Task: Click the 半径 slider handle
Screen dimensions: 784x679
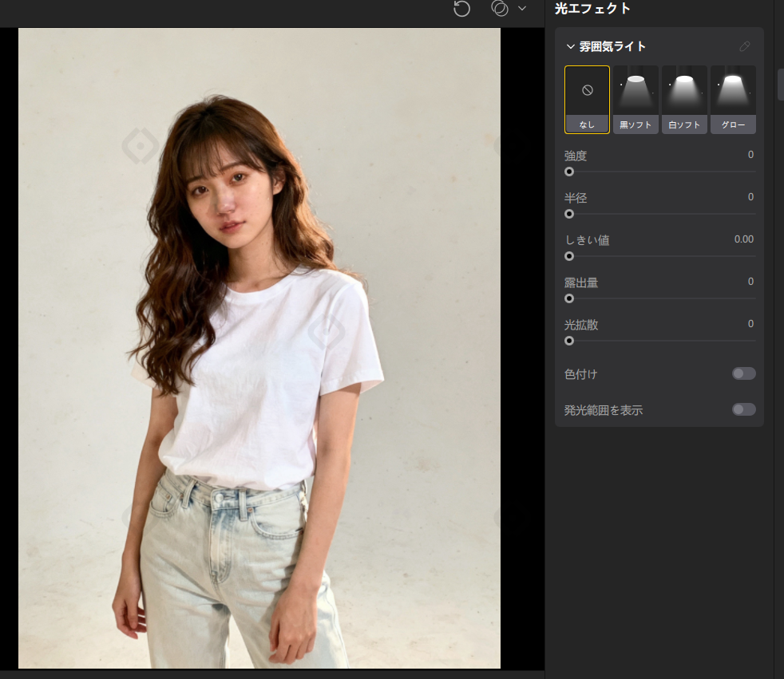Action: (569, 214)
